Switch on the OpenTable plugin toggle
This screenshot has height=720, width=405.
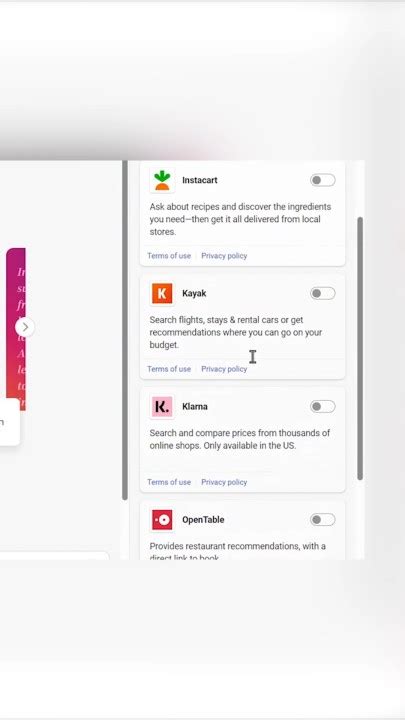[322, 520]
